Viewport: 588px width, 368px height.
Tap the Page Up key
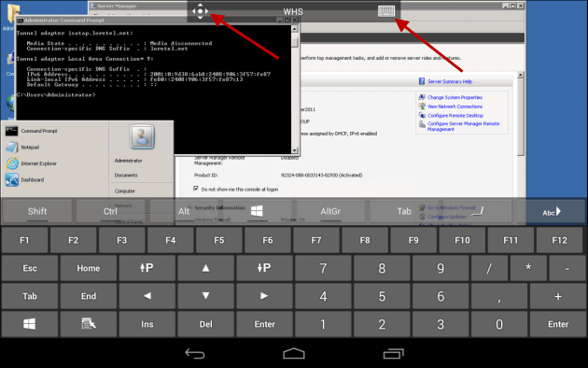click(147, 268)
